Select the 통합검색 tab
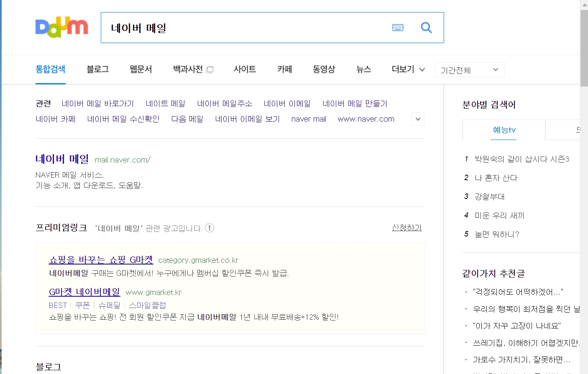 pyautogui.click(x=51, y=69)
